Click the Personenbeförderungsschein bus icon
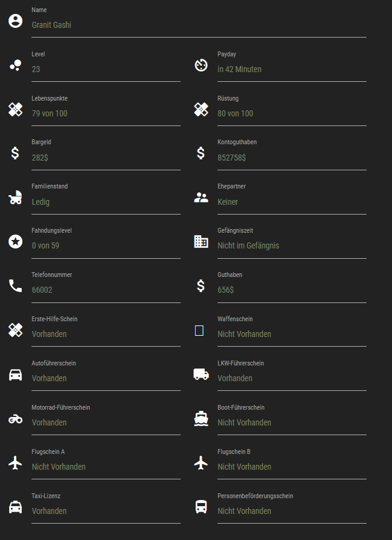 (x=201, y=507)
